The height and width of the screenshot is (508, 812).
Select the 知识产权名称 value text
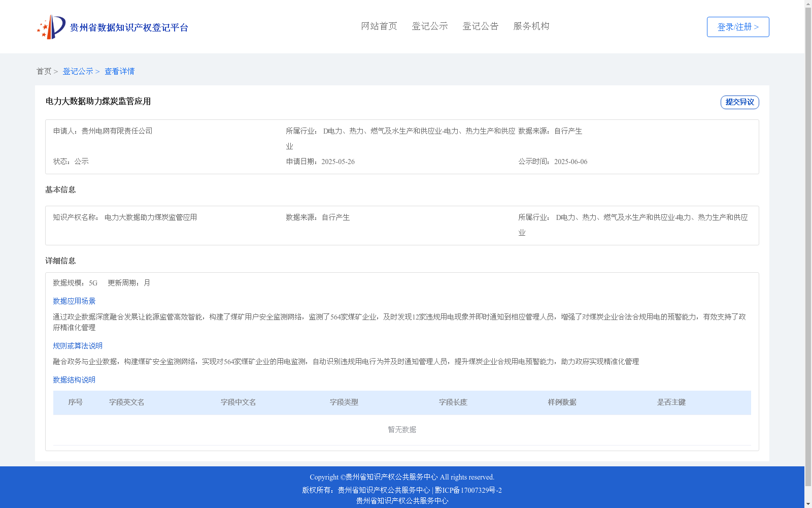pos(151,217)
